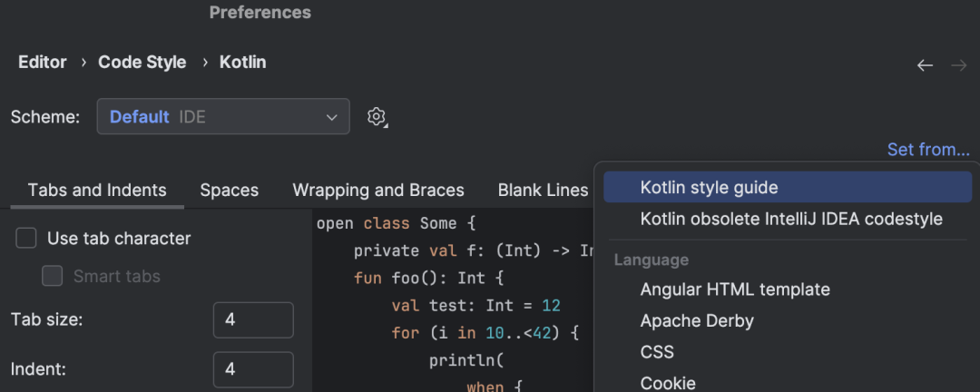Click the Set from... link
980x392 pixels.
click(928, 150)
